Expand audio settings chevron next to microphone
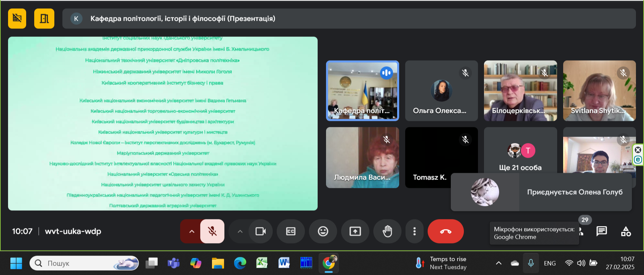Image resolution: width=644 pixels, height=275 pixels. pyautogui.click(x=192, y=231)
